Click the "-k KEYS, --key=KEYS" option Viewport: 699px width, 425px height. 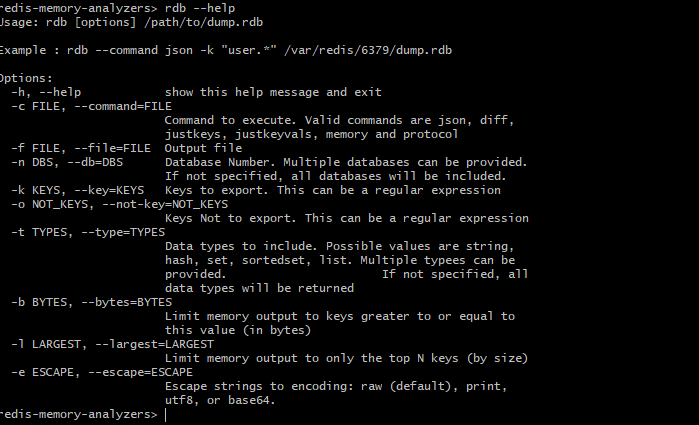[78, 189]
